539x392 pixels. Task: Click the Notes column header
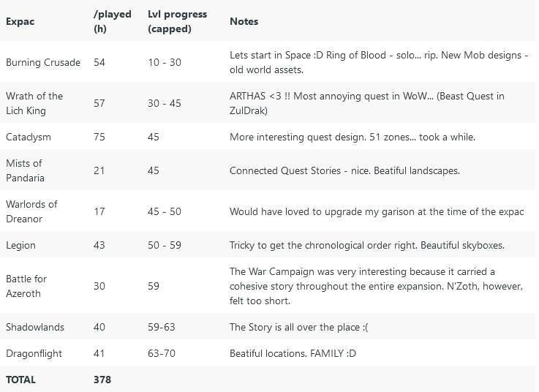click(x=244, y=21)
